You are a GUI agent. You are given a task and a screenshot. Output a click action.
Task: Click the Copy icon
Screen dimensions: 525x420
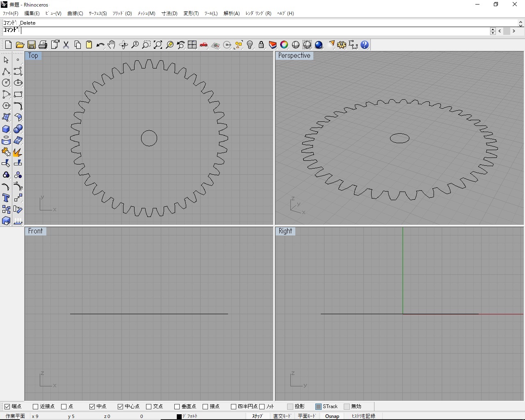[77, 45]
